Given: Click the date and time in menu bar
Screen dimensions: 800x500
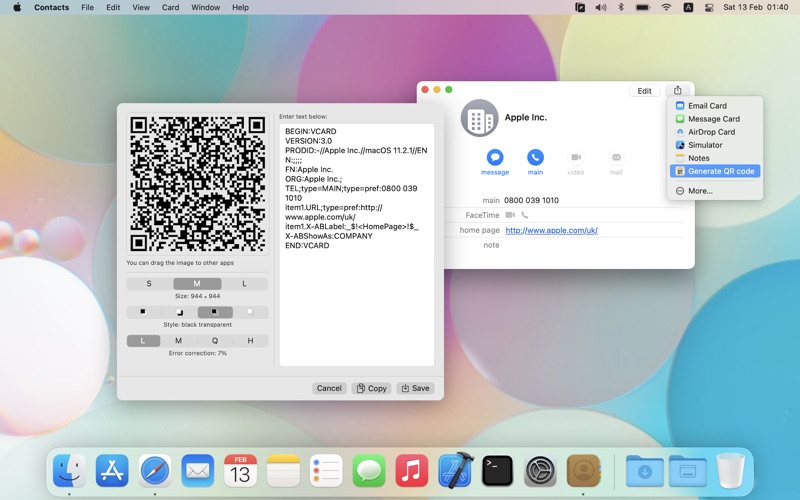Looking at the screenshot, I should pyautogui.click(x=756, y=7).
